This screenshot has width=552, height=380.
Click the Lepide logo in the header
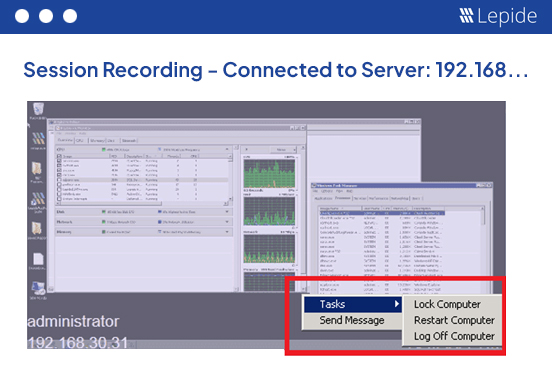click(x=498, y=16)
